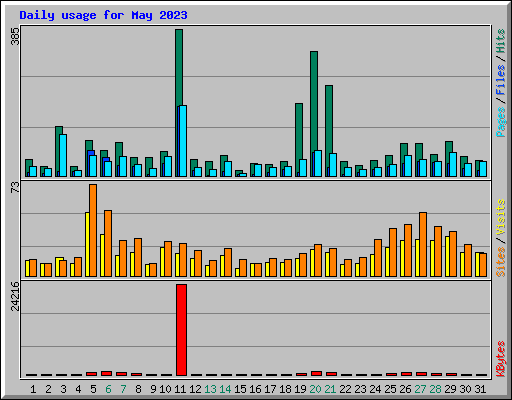Click the day 10 axis label

point(165,389)
